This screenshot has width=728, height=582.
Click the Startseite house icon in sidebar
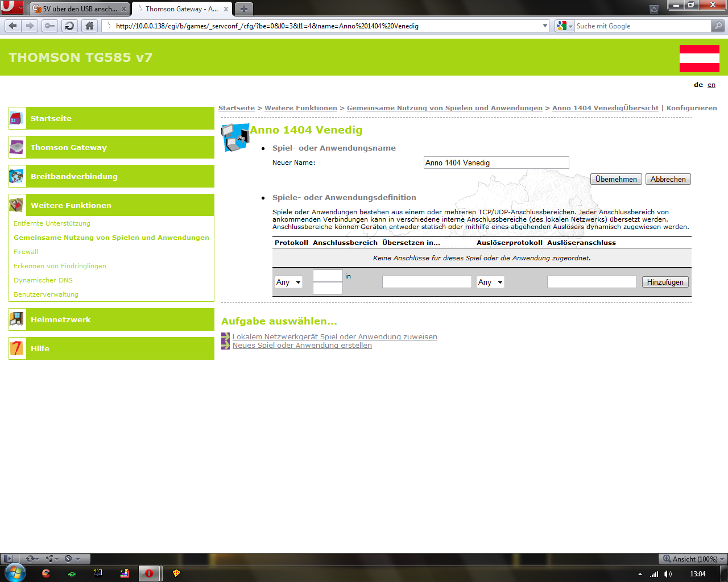point(16,118)
